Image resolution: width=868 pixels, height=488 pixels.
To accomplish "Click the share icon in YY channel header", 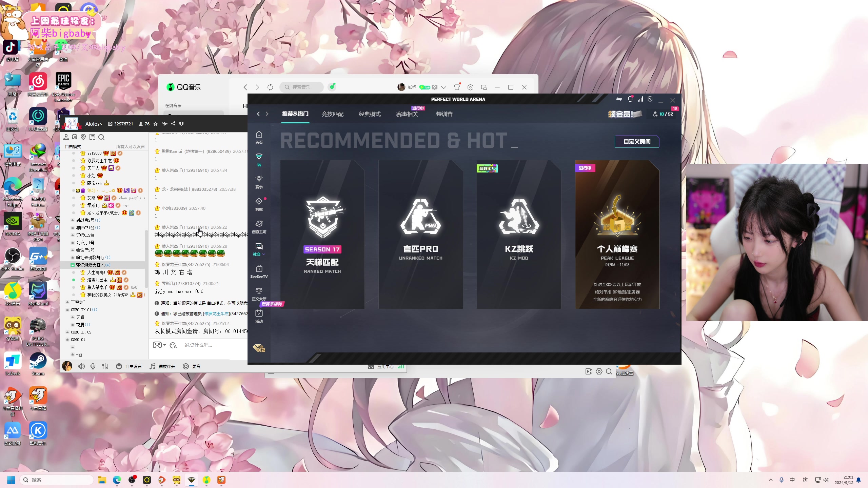I will tap(173, 124).
